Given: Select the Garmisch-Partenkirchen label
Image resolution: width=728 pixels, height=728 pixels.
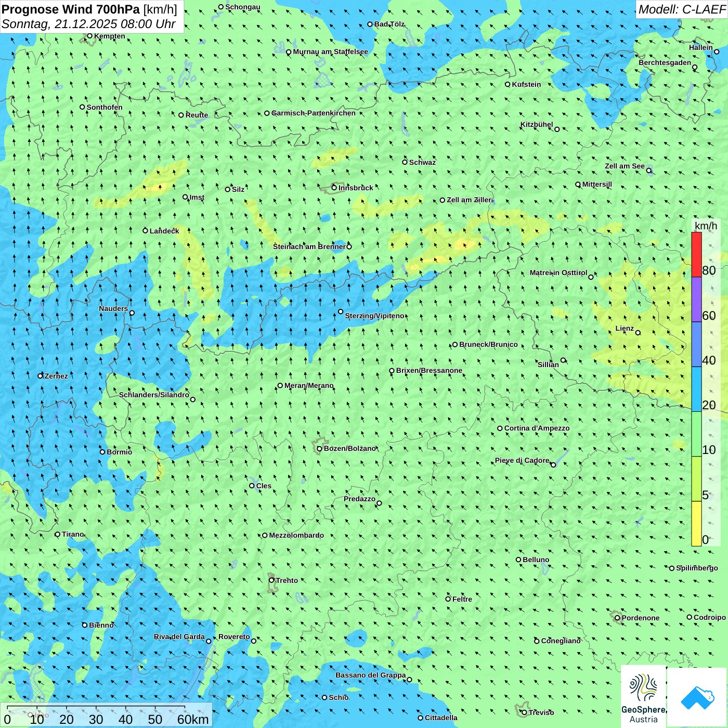Looking at the screenshot, I should click(314, 113).
